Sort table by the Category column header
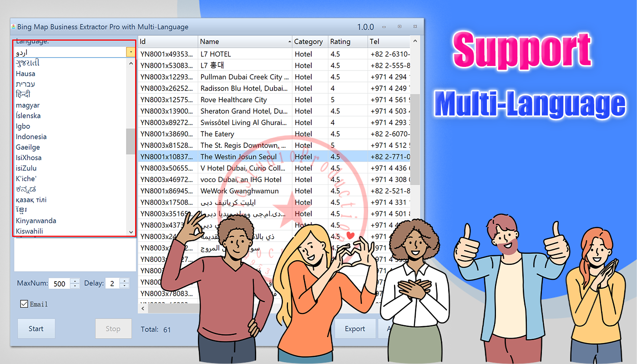The height and width of the screenshot is (364, 637). coord(310,41)
